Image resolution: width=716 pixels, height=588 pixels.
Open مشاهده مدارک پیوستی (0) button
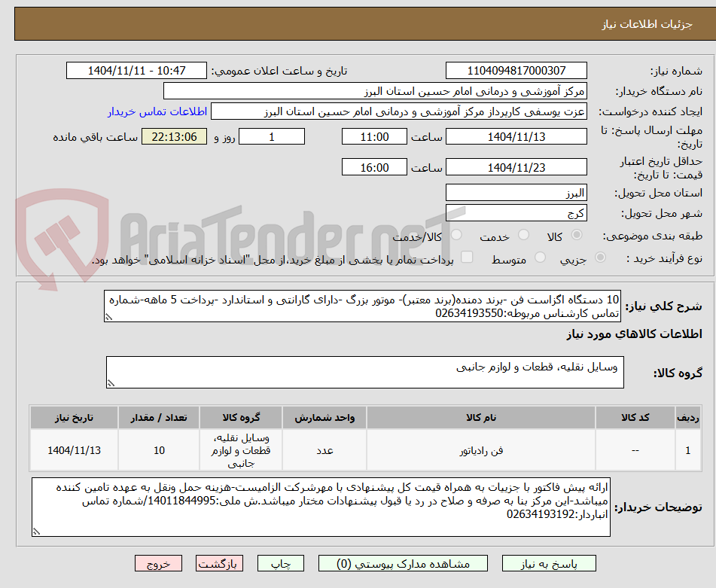(403, 563)
